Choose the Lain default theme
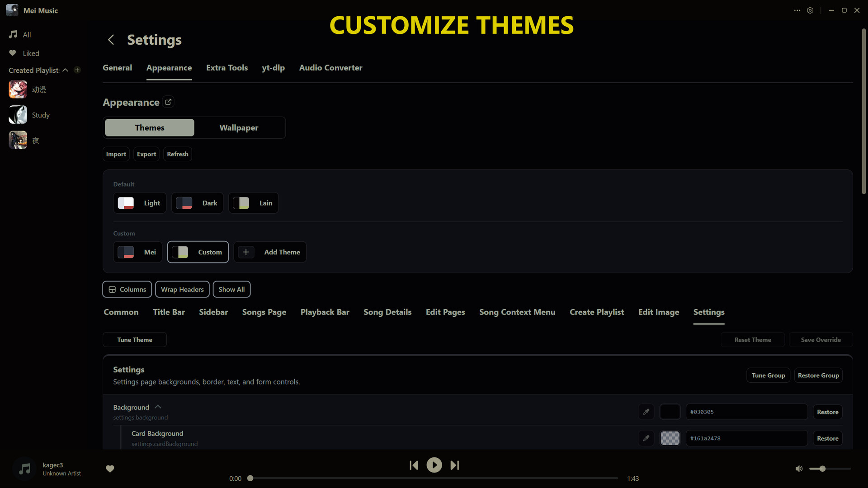This screenshot has height=488, width=868. (x=254, y=203)
